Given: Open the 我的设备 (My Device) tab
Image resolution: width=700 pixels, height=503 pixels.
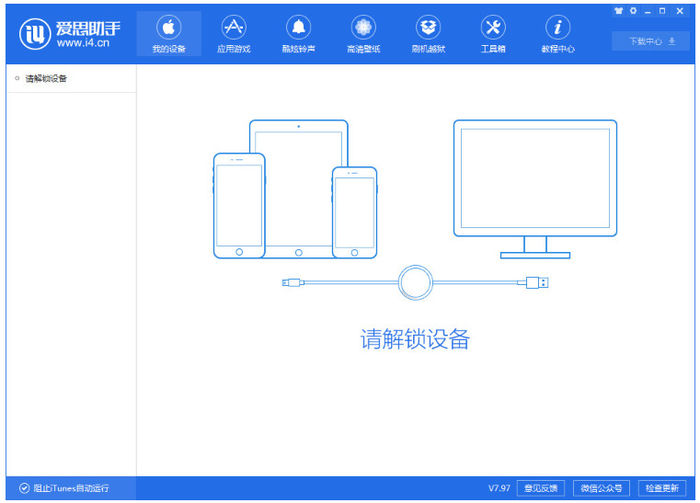Looking at the screenshot, I should pyautogui.click(x=169, y=34).
